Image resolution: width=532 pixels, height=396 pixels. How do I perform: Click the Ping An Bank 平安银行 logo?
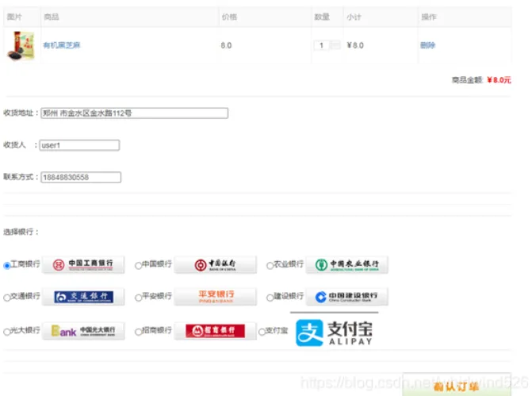point(215,297)
